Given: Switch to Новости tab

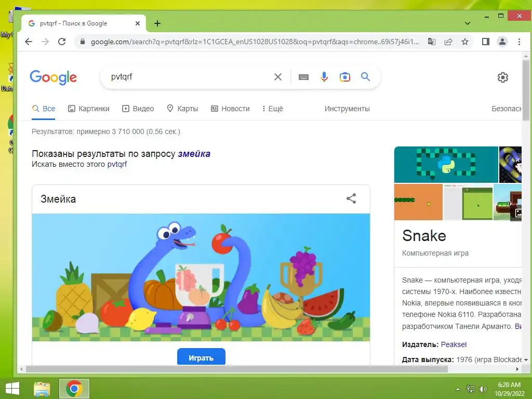Looking at the screenshot, I should (230, 109).
